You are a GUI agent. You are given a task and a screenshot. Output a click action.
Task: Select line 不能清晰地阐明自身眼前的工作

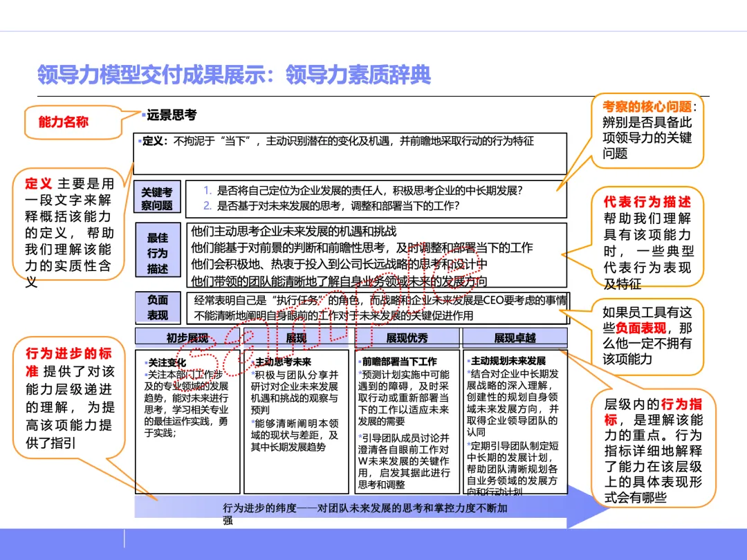[333, 316]
